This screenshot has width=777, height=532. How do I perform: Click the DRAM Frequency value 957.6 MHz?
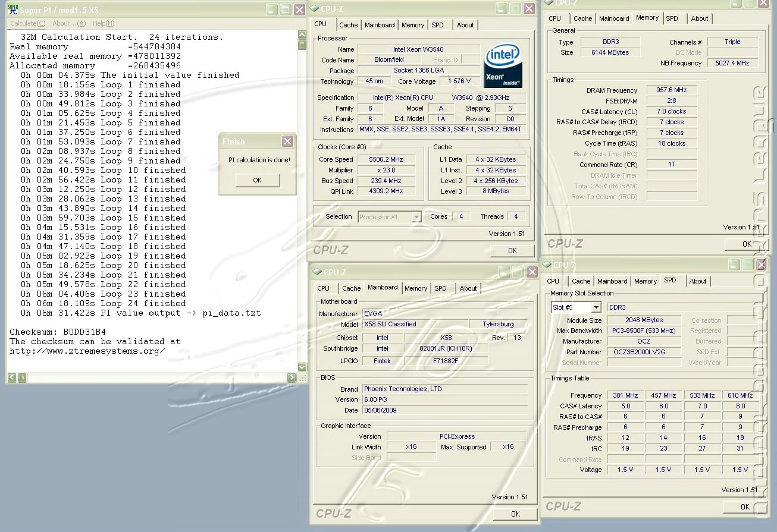(672, 90)
